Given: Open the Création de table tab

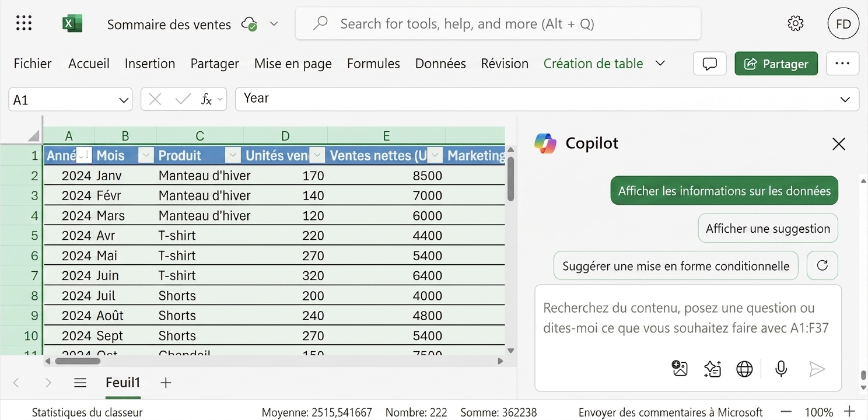Looking at the screenshot, I should coord(593,64).
